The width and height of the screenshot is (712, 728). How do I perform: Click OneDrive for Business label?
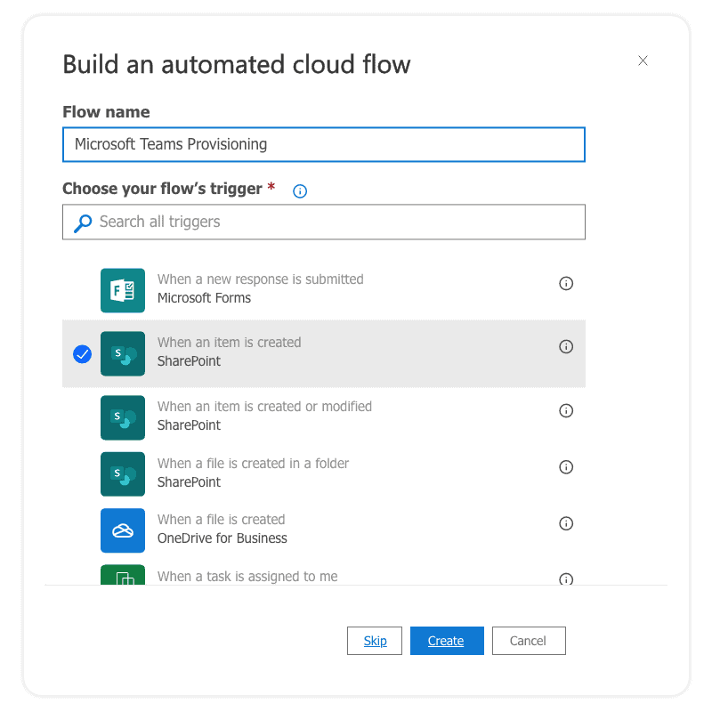(x=222, y=538)
